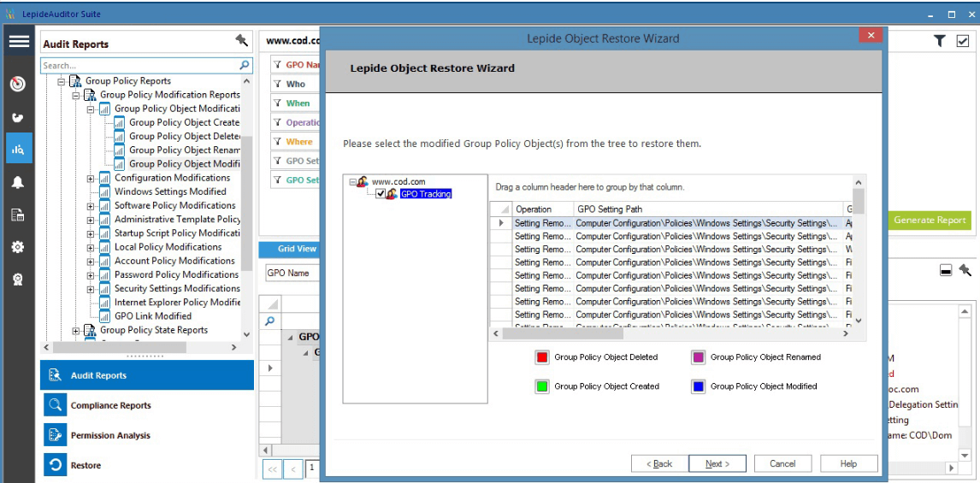Open the settings gear sidebar icon
Image resolution: width=980 pixels, height=483 pixels.
click(x=18, y=247)
